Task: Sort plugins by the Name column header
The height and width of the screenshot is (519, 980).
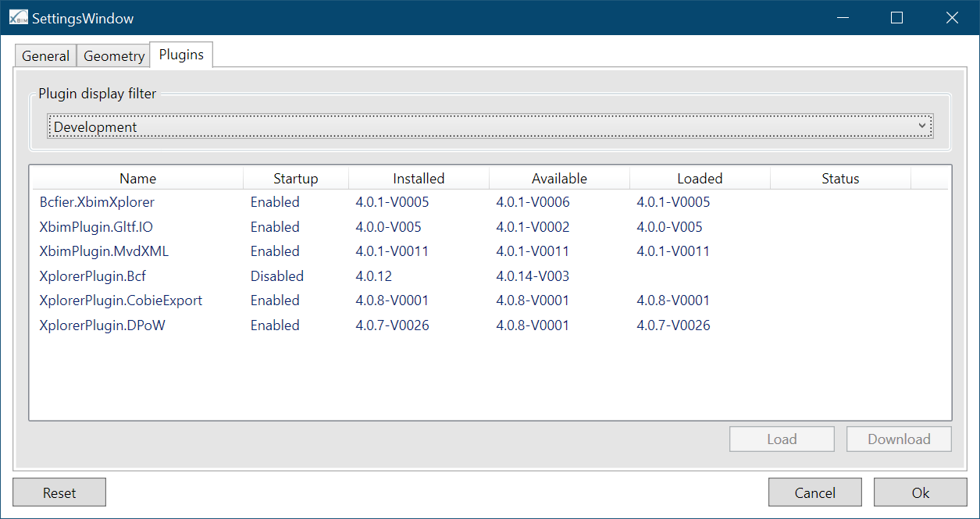Action: 137,178
